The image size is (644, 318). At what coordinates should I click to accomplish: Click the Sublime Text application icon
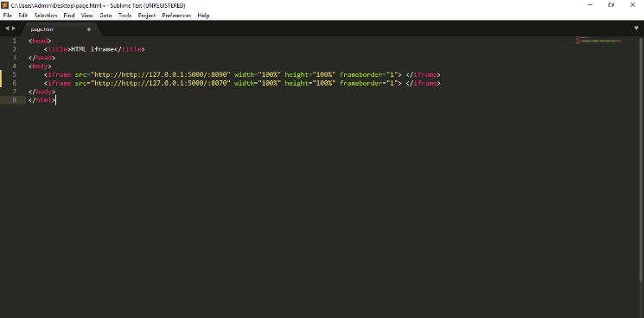[x=5, y=5]
